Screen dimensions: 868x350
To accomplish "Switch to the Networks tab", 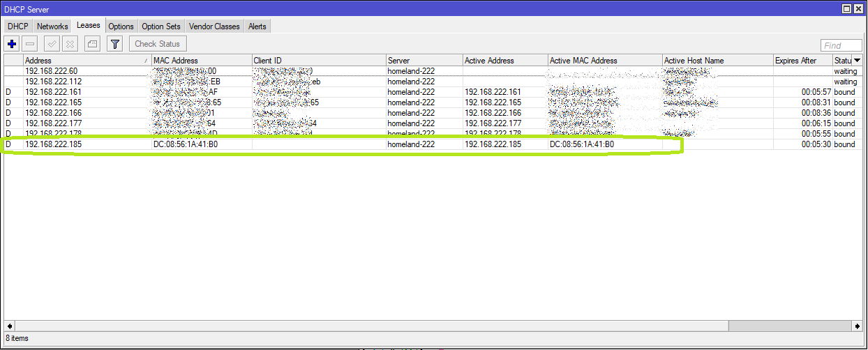I will pyautogui.click(x=53, y=26).
